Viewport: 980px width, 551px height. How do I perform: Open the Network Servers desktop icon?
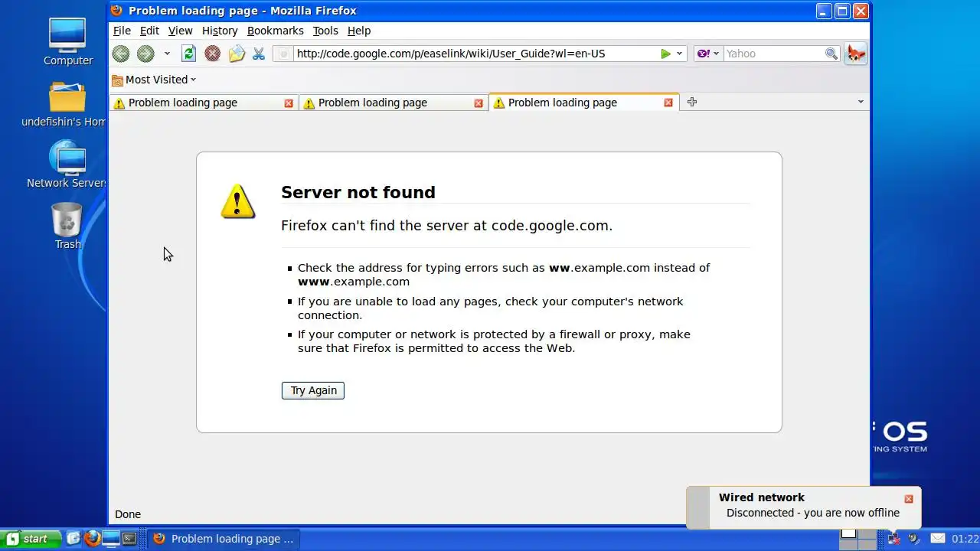click(x=67, y=165)
